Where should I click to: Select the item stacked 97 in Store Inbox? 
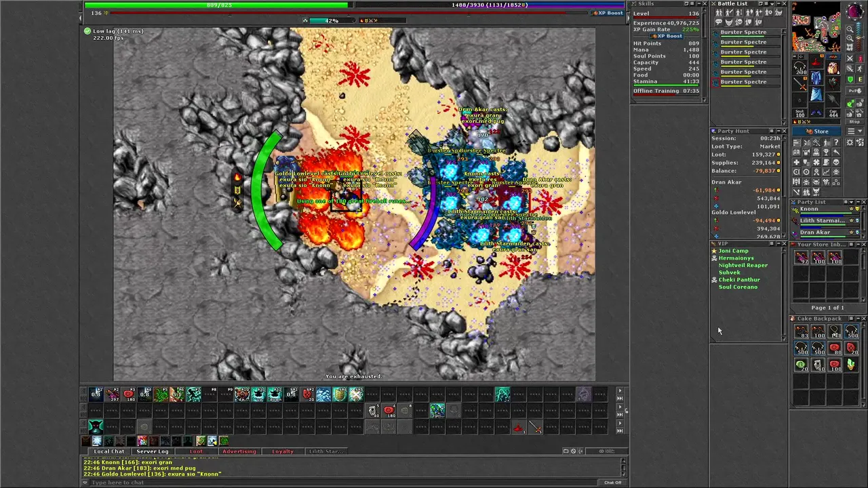click(801, 258)
